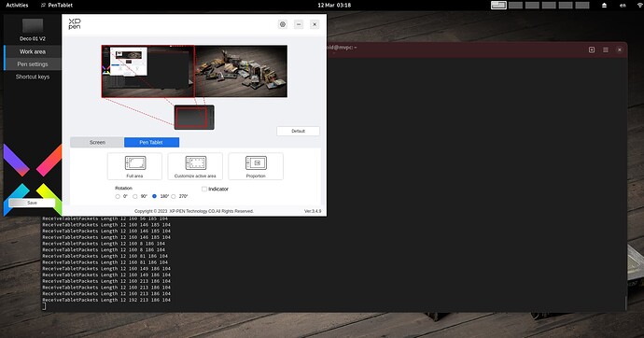This screenshot has height=338, width=644.
Task: Click the tablet device preview image
Action: click(x=194, y=118)
